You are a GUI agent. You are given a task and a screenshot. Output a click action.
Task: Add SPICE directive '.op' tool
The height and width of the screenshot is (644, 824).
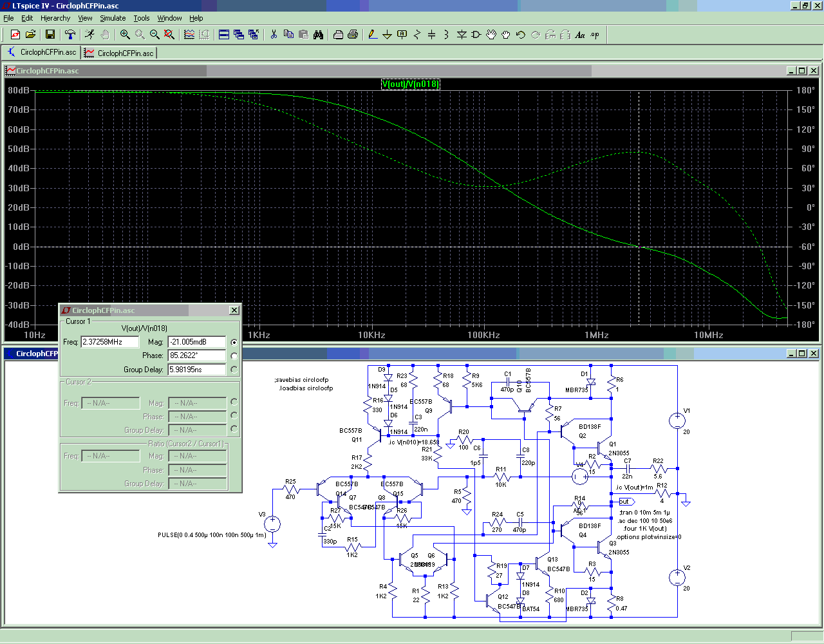[595, 35]
